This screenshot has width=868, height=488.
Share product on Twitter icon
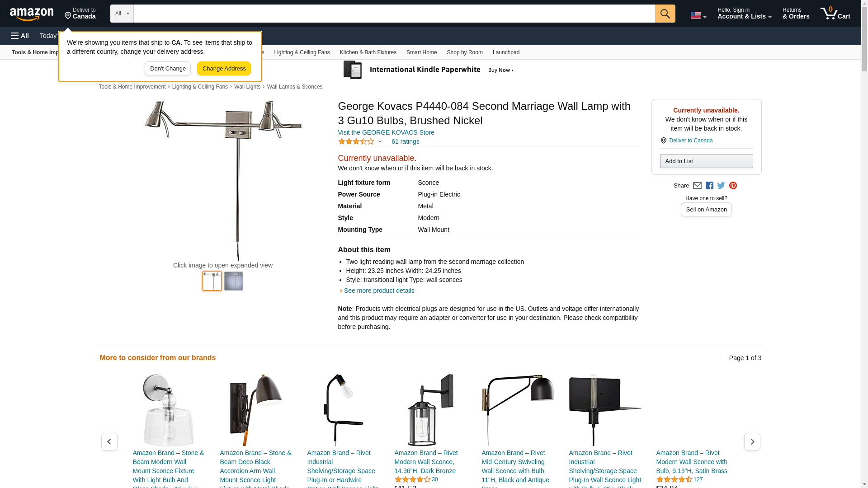[721, 186]
